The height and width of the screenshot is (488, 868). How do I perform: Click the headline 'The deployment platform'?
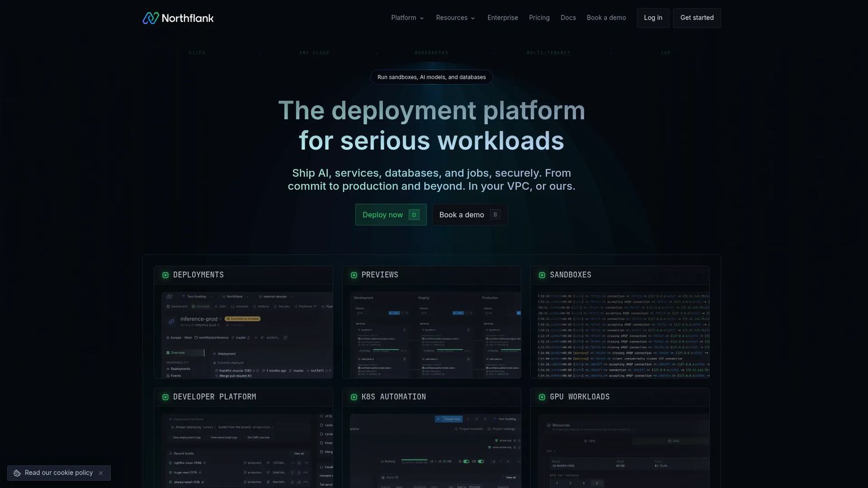(x=432, y=111)
